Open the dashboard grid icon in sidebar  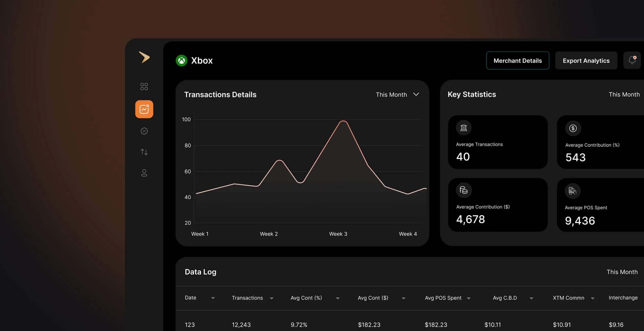point(144,87)
